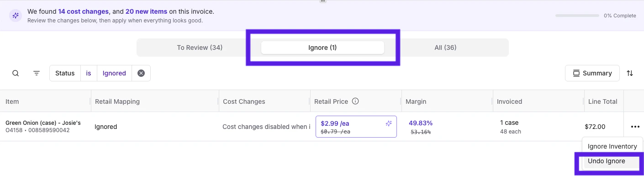
Task: Open the search icon in toolbar
Action: pos(16,73)
